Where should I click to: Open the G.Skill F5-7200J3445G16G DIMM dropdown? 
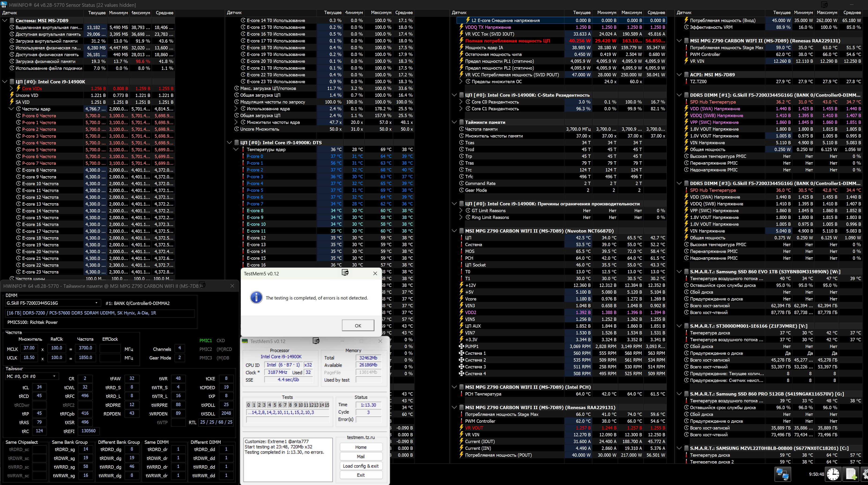pyautogui.click(x=96, y=303)
